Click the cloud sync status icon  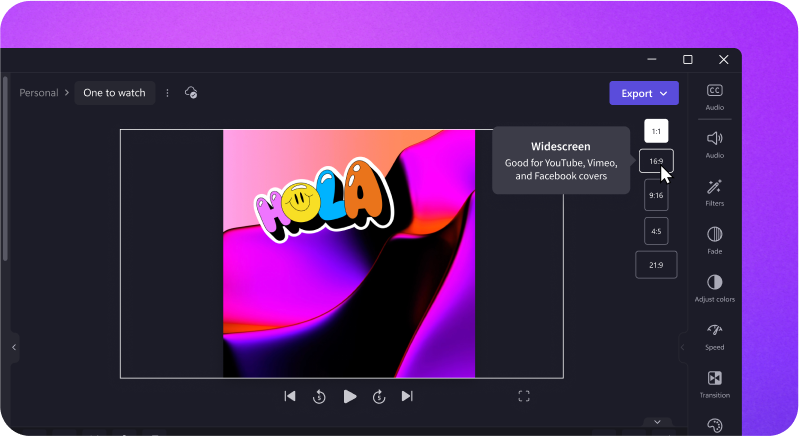click(x=191, y=93)
